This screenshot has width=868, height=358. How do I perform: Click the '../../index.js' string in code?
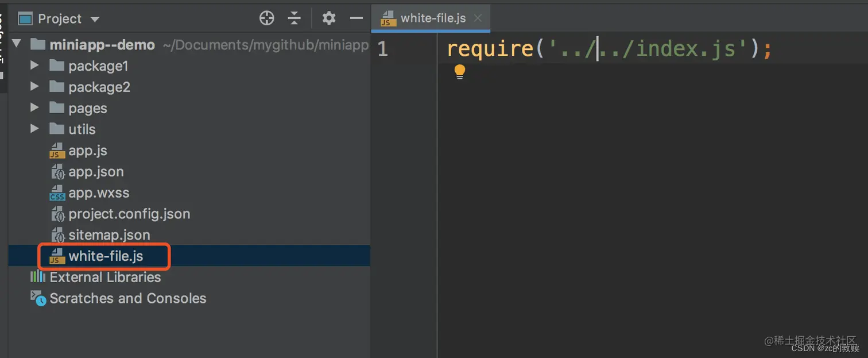(x=648, y=49)
